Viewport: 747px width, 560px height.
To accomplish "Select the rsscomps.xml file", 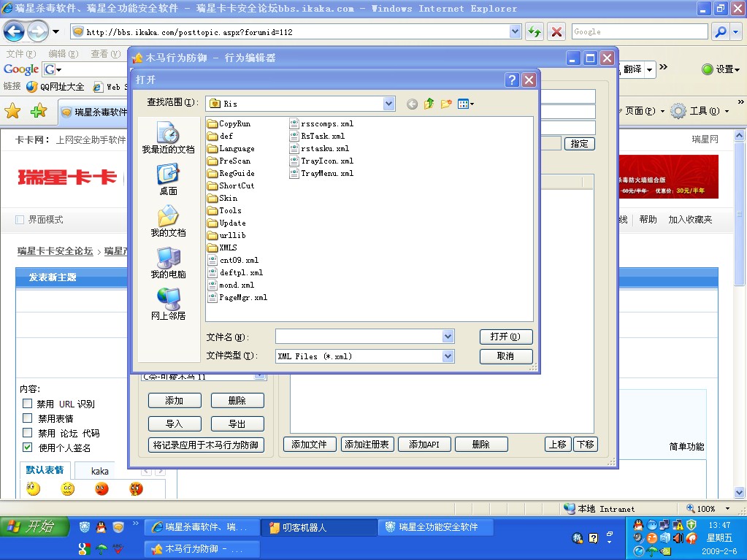I will [321, 124].
